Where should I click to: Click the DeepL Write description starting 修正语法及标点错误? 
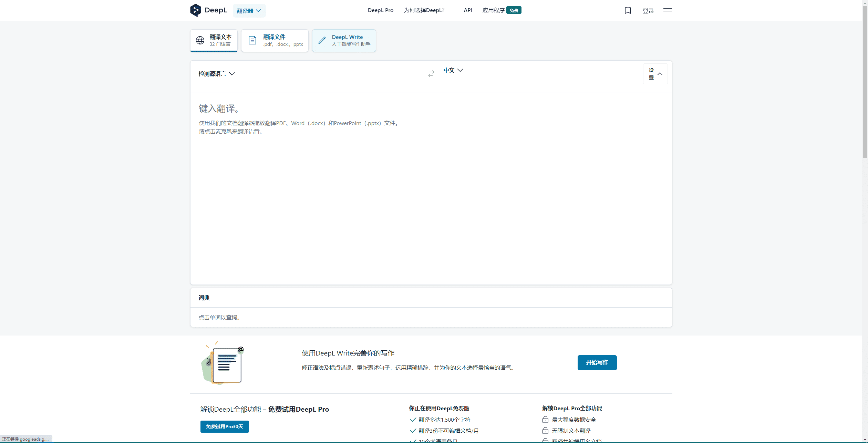pos(409,368)
